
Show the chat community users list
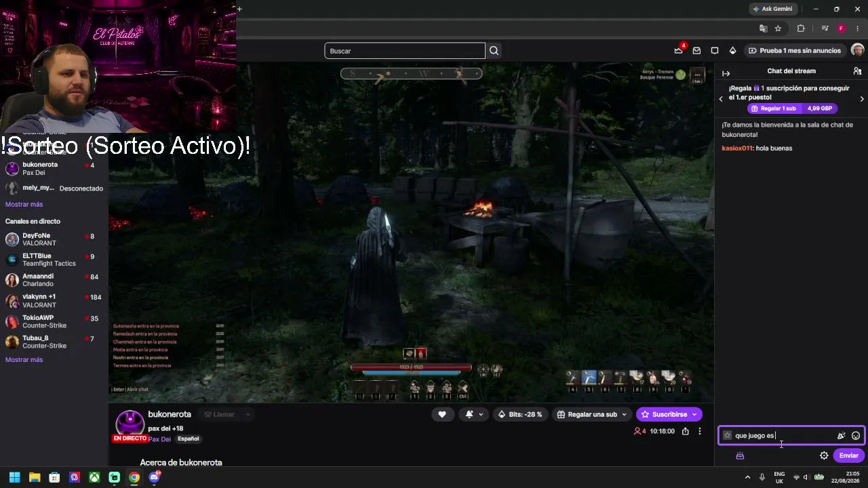[x=857, y=71]
